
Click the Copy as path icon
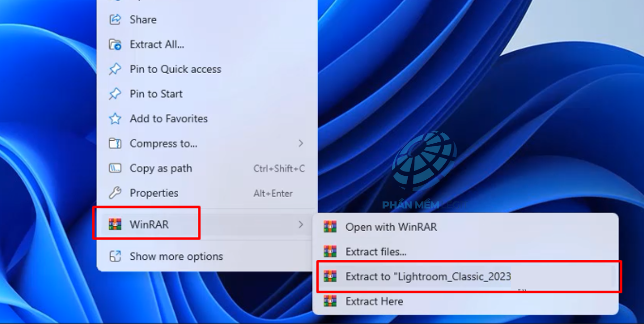[115, 168]
